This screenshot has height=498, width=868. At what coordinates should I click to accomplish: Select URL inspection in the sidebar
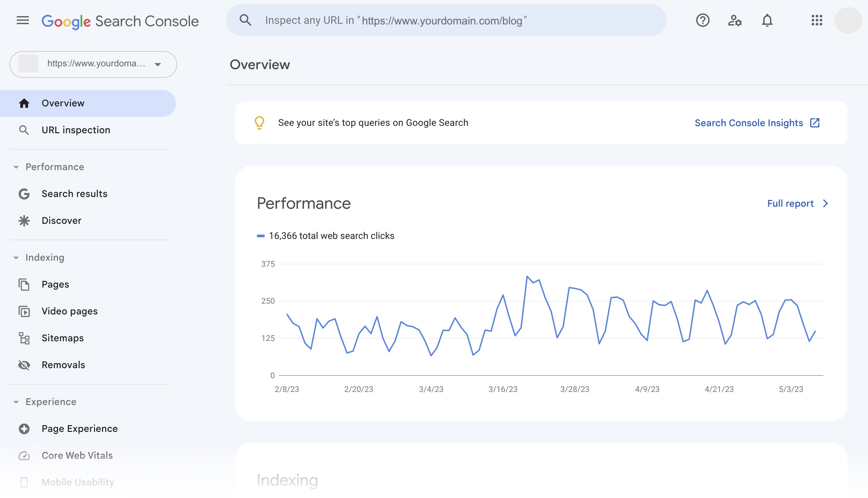(x=76, y=130)
